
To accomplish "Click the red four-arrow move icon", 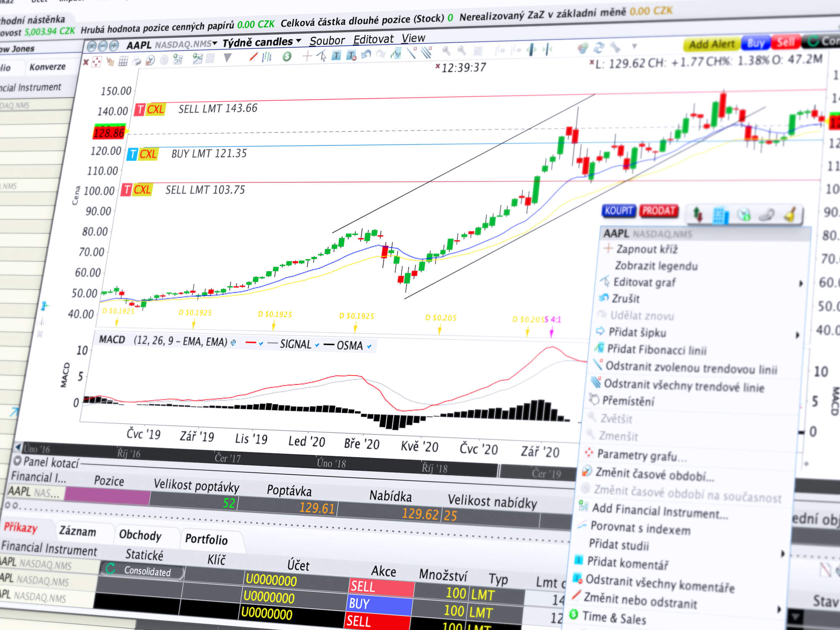I will point(96,62).
